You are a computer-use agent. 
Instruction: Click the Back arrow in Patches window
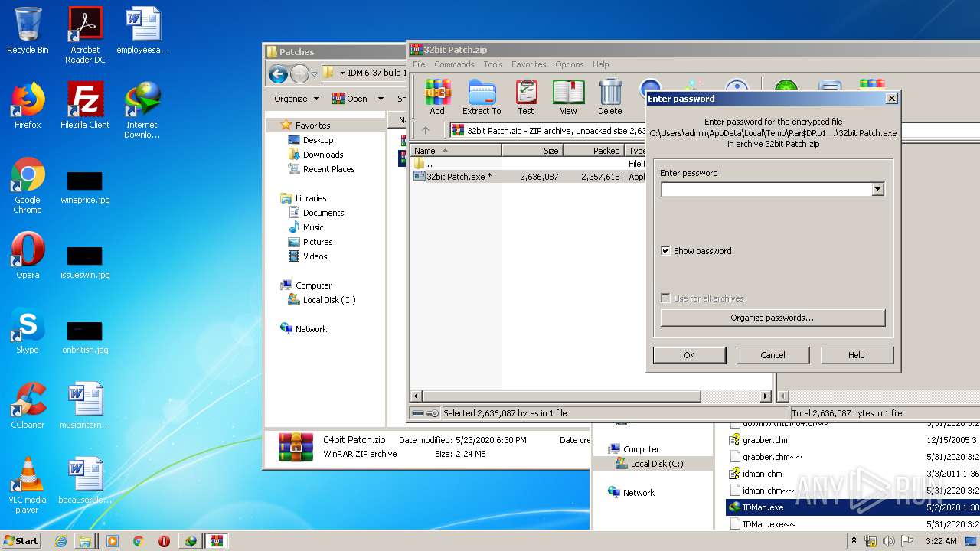pos(278,73)
